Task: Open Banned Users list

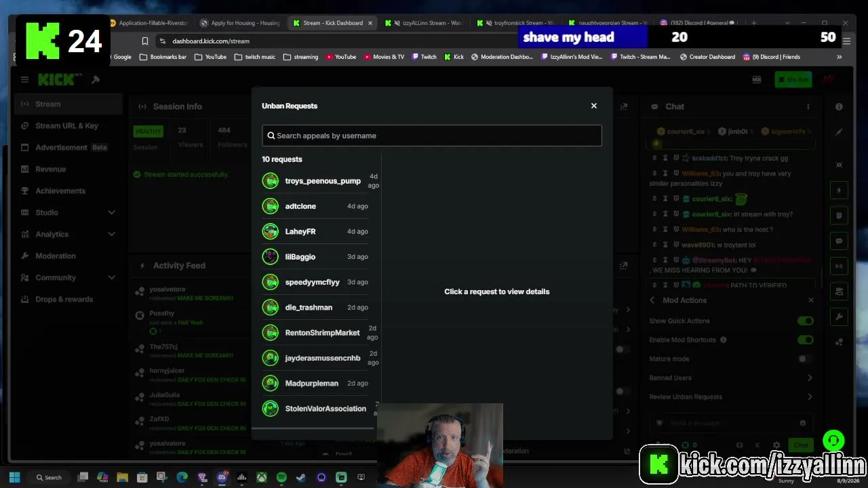Action: (x=731, y=378)
